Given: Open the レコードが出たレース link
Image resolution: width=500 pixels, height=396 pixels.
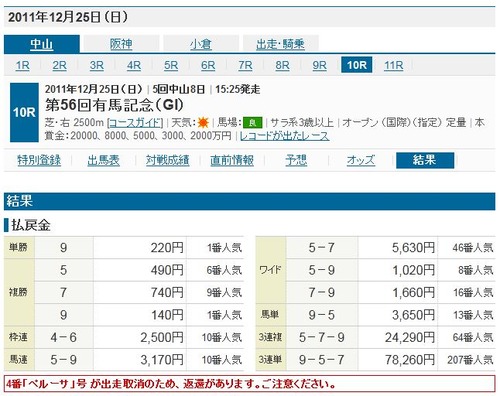Looking at the screenshot, I should coord(284,136).
